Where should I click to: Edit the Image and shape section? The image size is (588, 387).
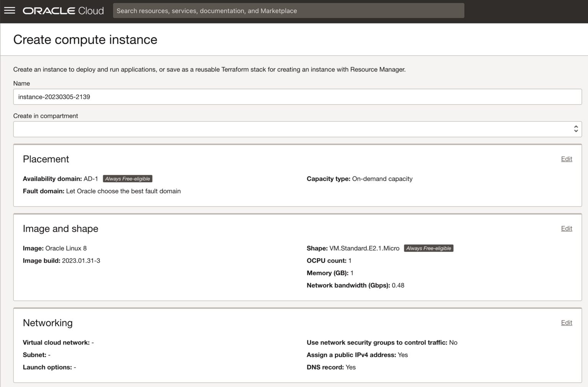[567, 228]
